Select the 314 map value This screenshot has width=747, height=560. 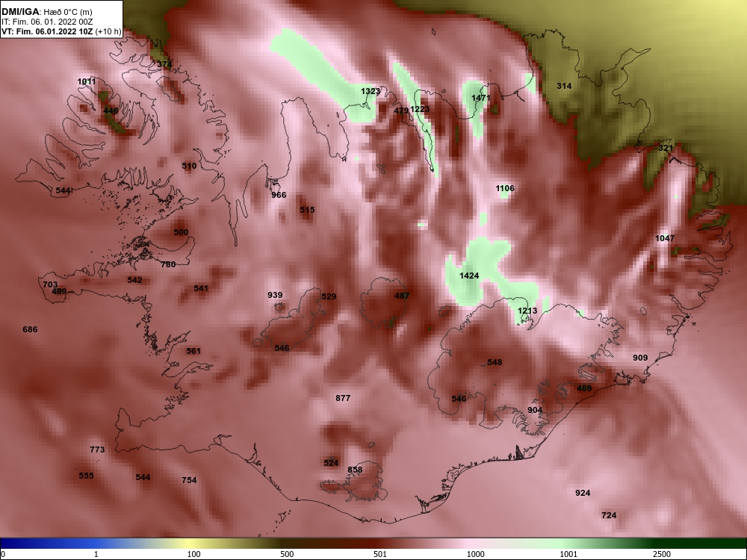point(564,86)
